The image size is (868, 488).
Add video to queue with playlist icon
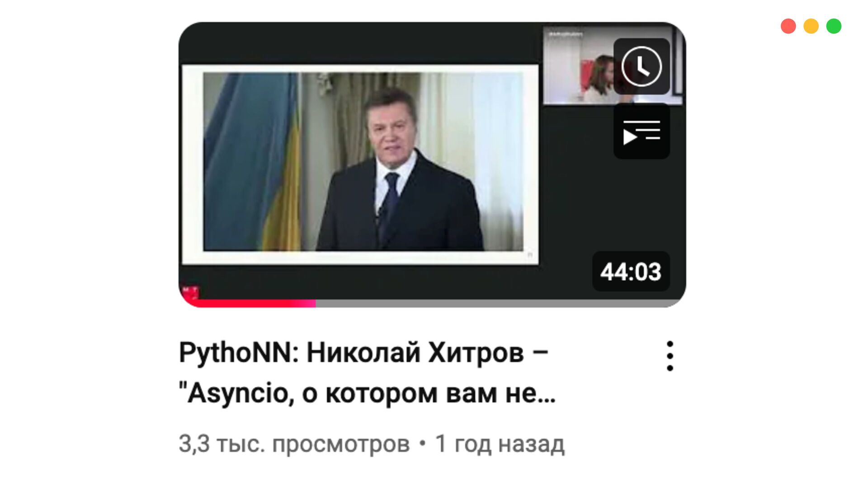[642, 131]
